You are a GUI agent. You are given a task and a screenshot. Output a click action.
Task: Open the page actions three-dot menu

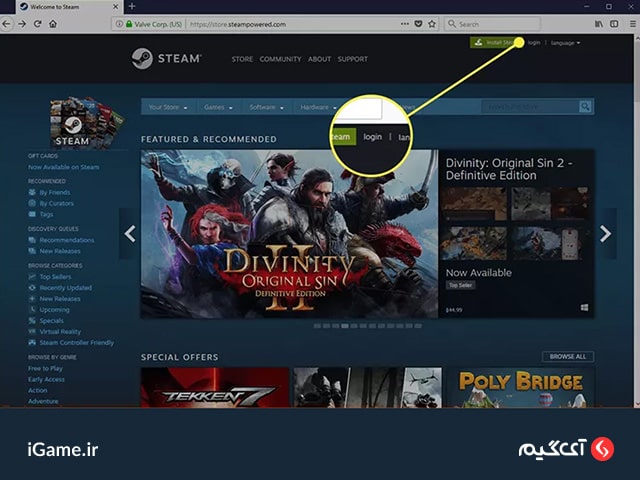tap(404, 24)
